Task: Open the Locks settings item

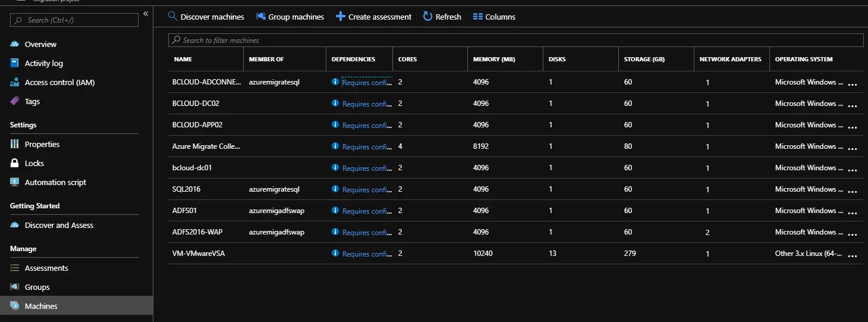Action: 34,163
